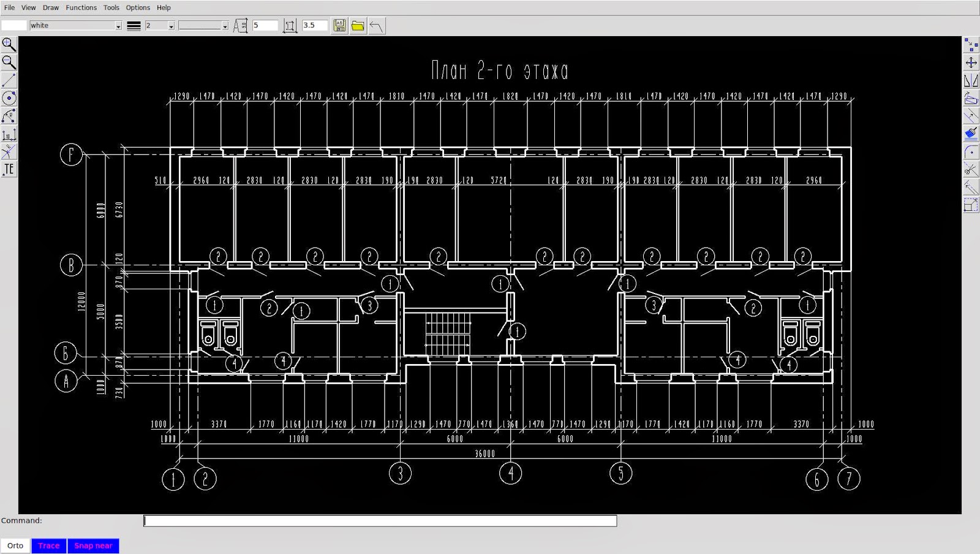Activate the radius dimension tool
The width and height of the screenshot is (980, 554).
click(x=9, y=151)
